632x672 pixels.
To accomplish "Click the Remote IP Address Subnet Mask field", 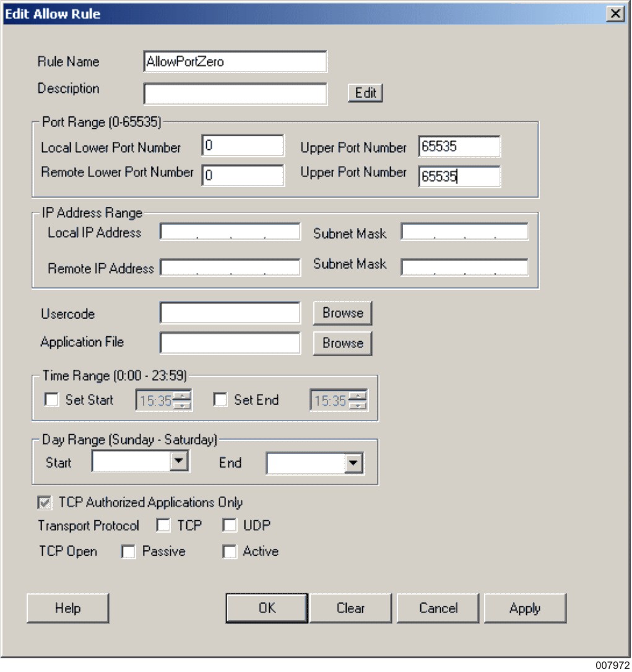I will (464, 267).
